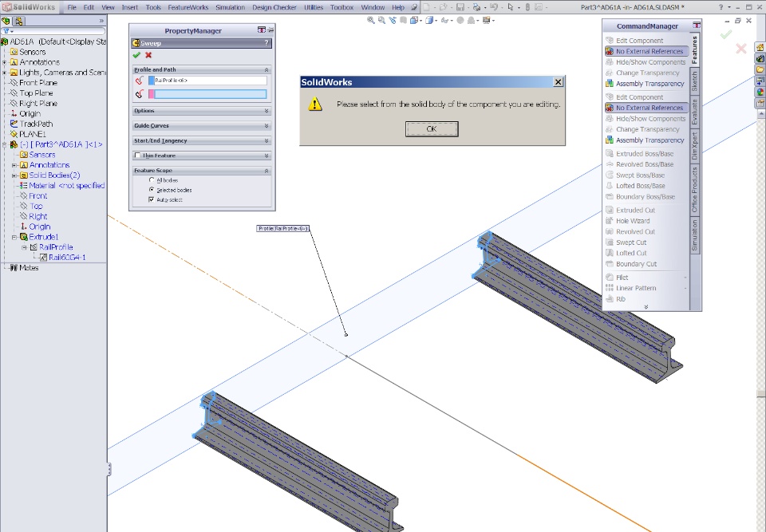The height and width of the screenshot is (532, 766).
Task: Expand more CommandManager commands chevron
Action: point(646,307)
